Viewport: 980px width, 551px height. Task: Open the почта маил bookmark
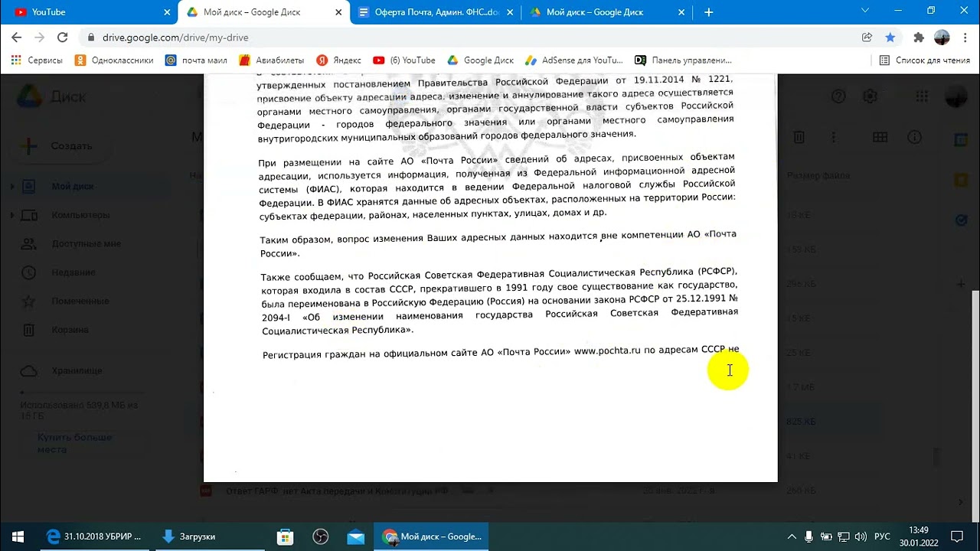tap(196, 60)
